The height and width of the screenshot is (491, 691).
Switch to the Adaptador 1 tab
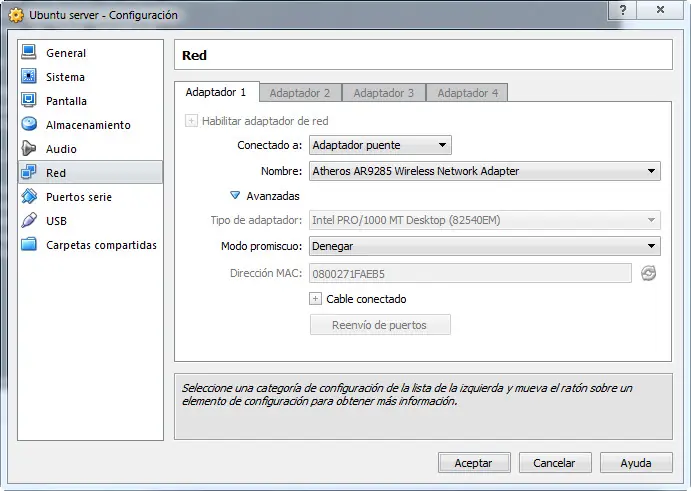click(216, 92)
